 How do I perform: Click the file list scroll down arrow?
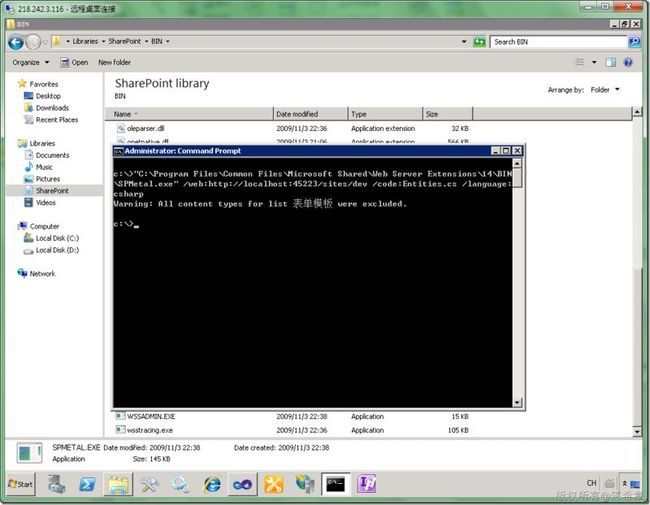(x=637, y=432)
